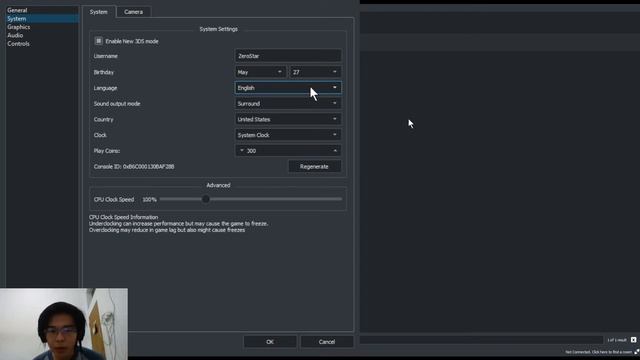Open the Sound output mode dropdown

tap(288, 104)
